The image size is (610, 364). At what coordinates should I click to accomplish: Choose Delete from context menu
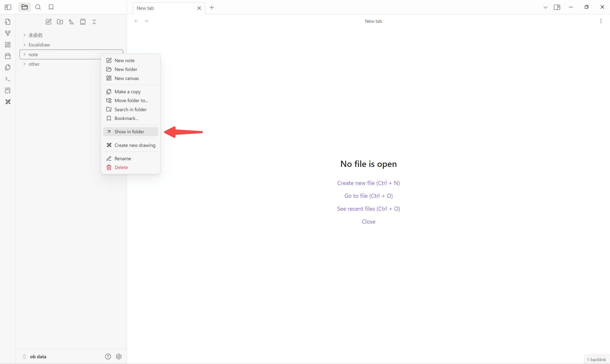pos(121,168)
